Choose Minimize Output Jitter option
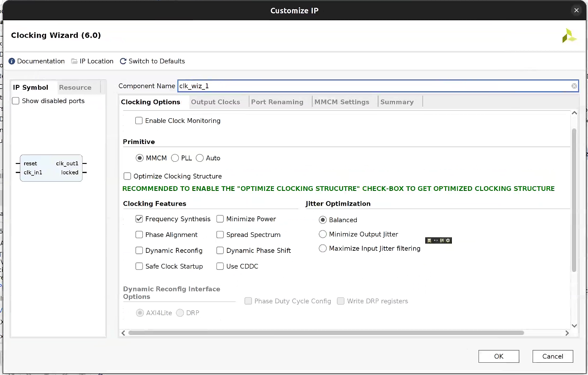Image resolution: width=588 pixels, height=375 pixels. click(x=323, y=234)
